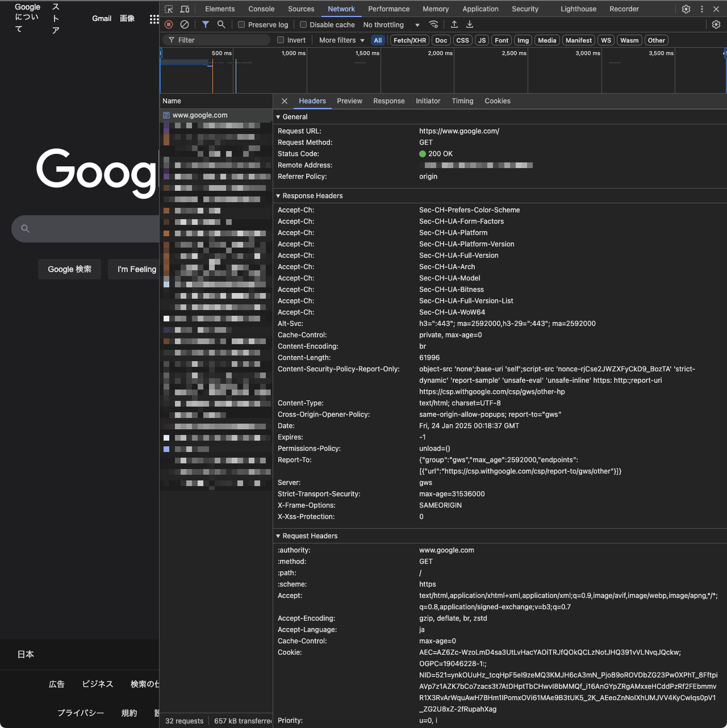Switch to the Memory tab

[436, 9]
